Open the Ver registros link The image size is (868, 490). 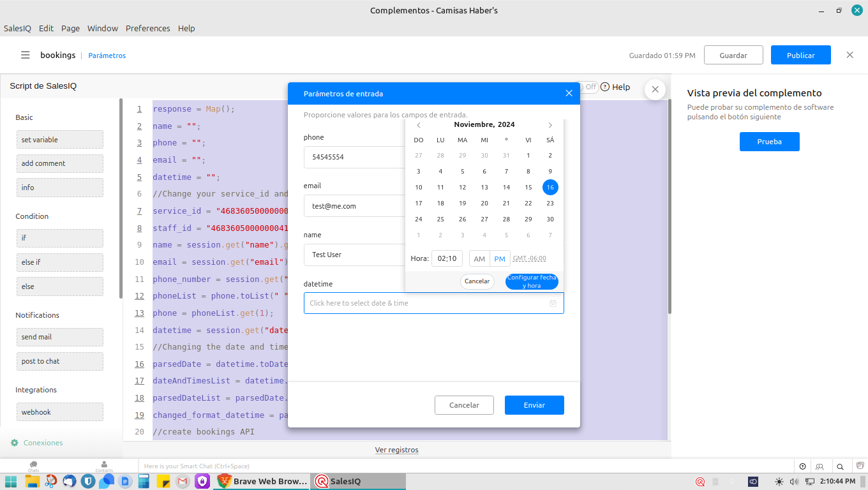[397, 450]
